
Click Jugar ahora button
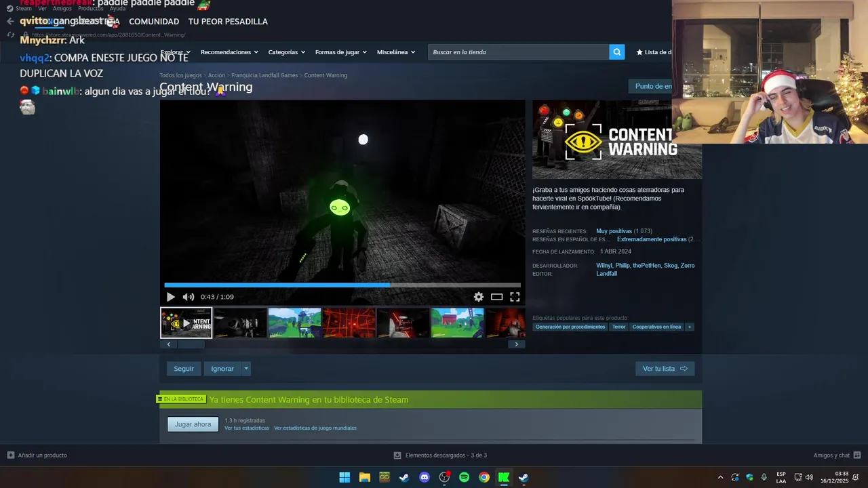click(x=193, y=424)
